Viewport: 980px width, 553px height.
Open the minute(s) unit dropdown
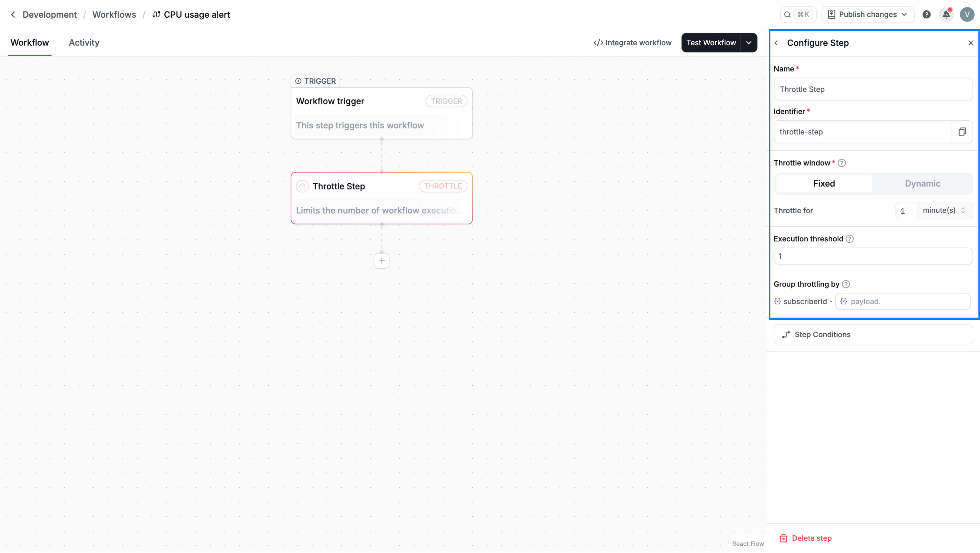(x=944, y=210)
